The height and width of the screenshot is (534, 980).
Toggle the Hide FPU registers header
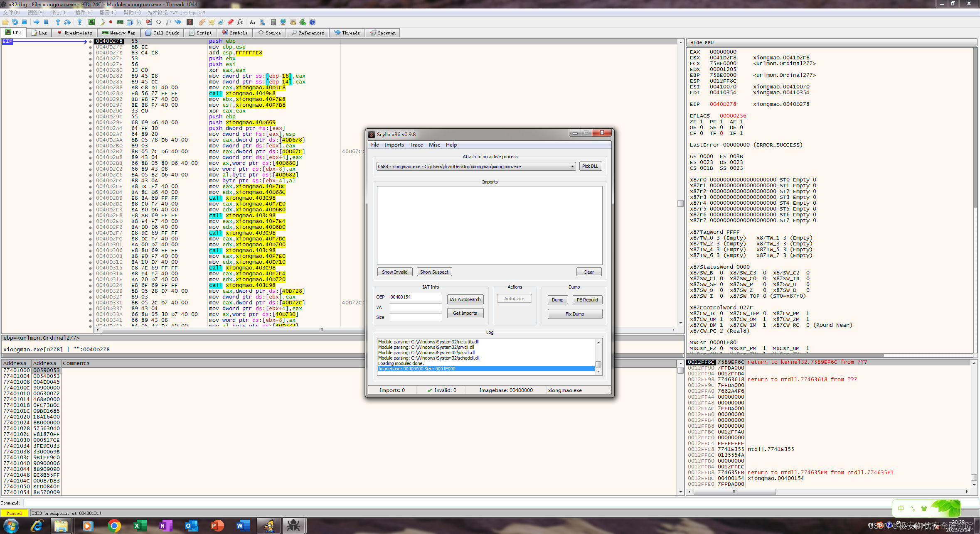[x=702, y=42]
